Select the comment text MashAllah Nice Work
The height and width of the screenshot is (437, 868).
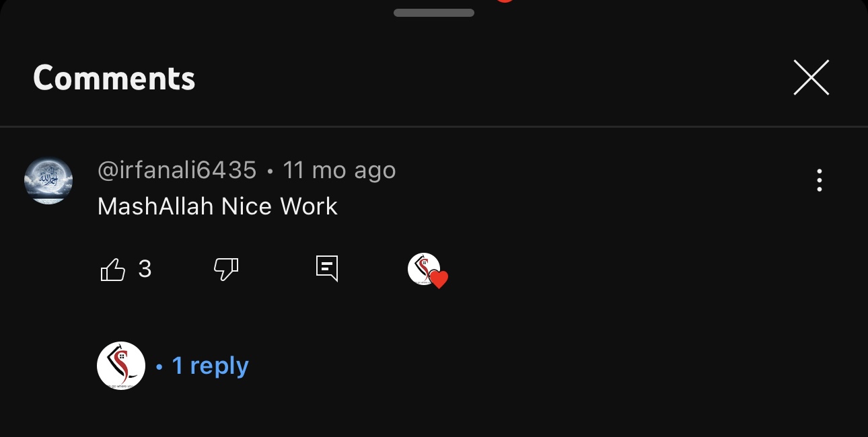tap(217, 206)
